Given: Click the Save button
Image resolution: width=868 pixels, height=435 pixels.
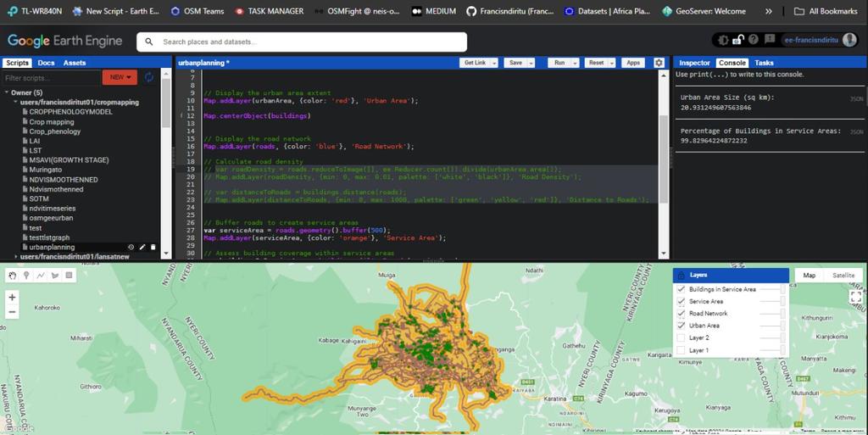Looking at the screenshot, I should 515,63.
